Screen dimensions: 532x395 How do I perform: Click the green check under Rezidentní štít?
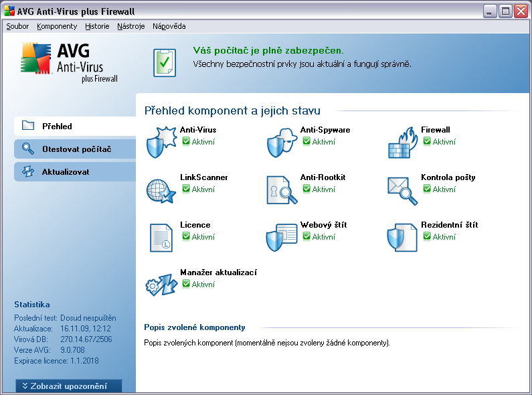[x=427, y=236]
